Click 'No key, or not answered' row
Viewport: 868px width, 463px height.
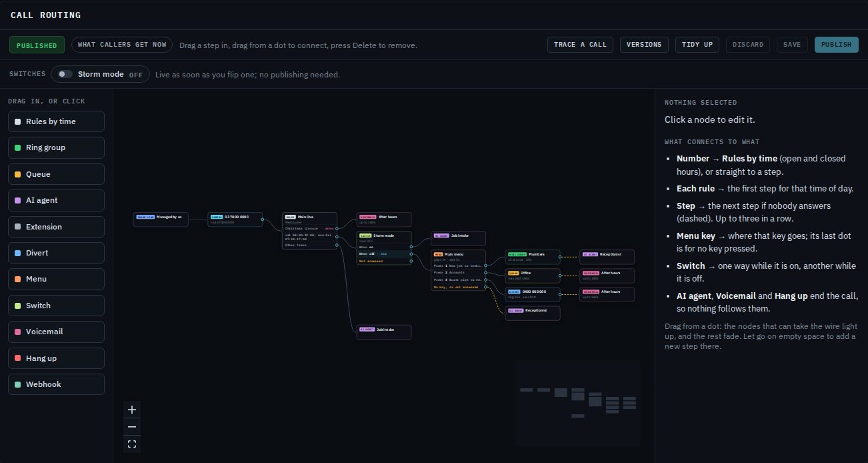459,287
